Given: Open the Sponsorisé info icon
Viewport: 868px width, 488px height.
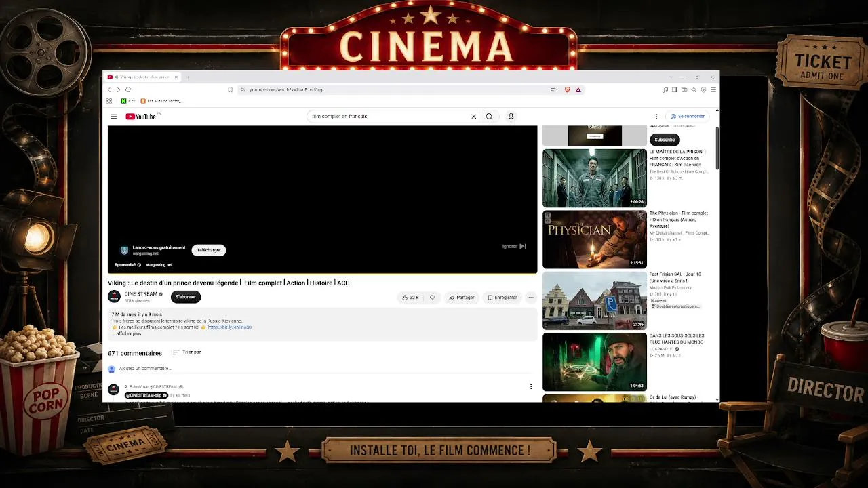Looking at the screenshot, I should click(x=139, y=265).
